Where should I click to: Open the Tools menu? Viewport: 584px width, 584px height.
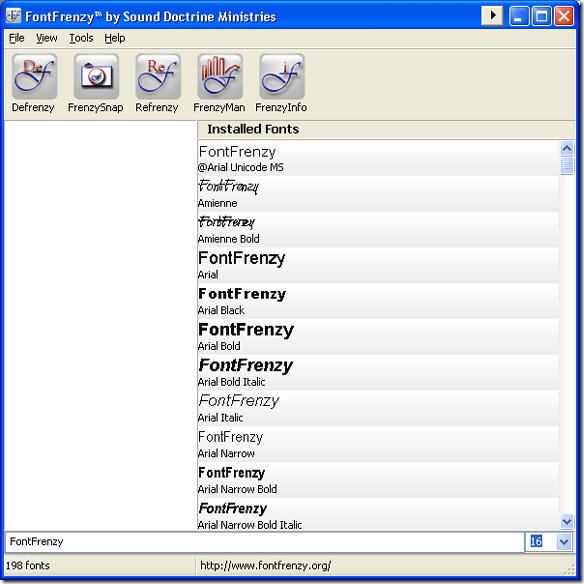81,38
